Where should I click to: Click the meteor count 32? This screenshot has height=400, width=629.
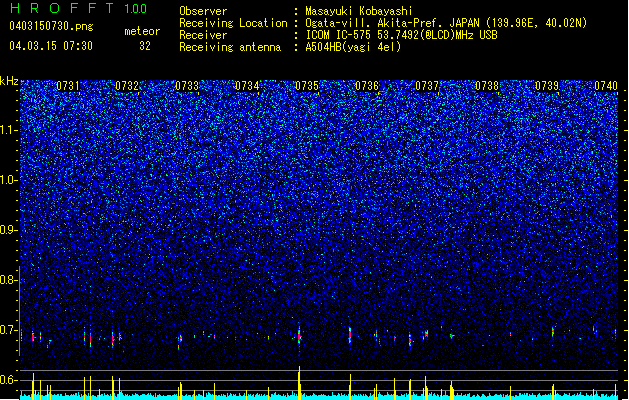tap(145, 46)
